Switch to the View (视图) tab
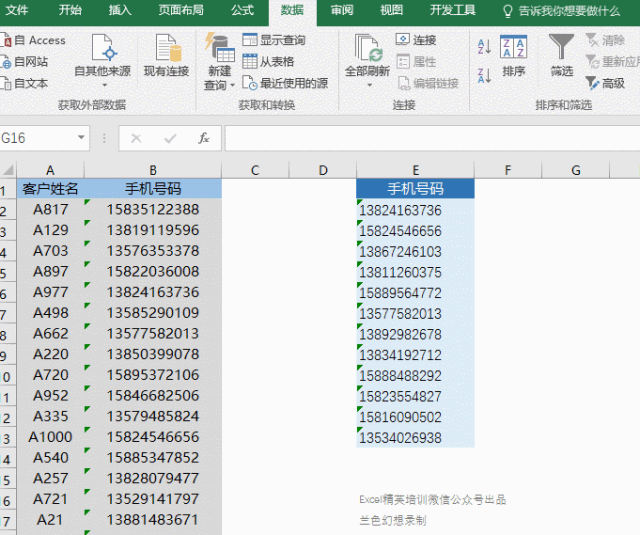Viewport: 640px width, 535px height. 392,10
